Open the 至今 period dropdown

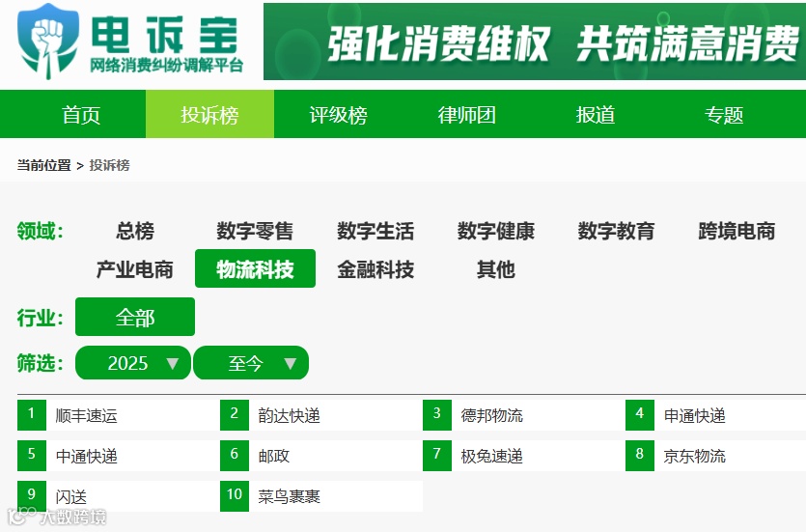[251, 363]
